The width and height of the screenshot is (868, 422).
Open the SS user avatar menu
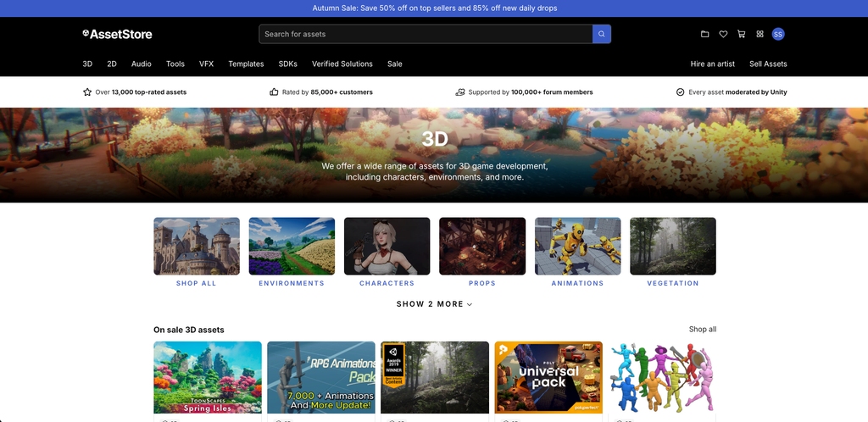[x=778, y=34]
